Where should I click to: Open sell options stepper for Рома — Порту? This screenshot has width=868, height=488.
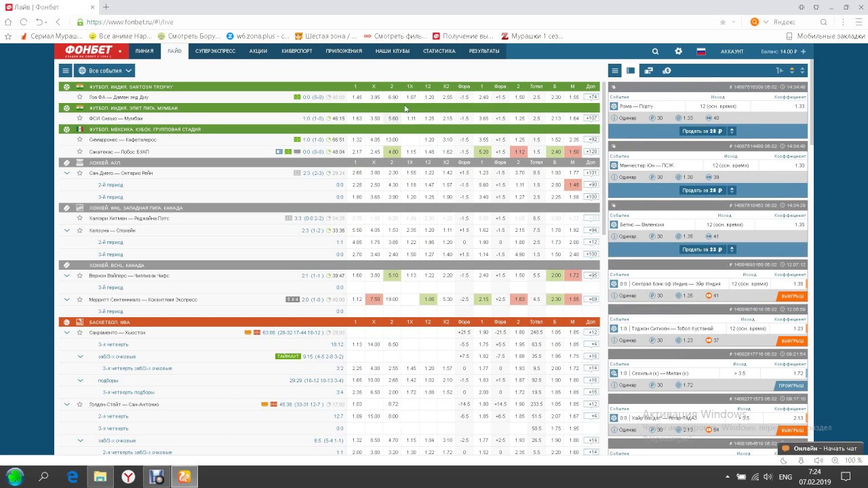click(x=731, y=131)
